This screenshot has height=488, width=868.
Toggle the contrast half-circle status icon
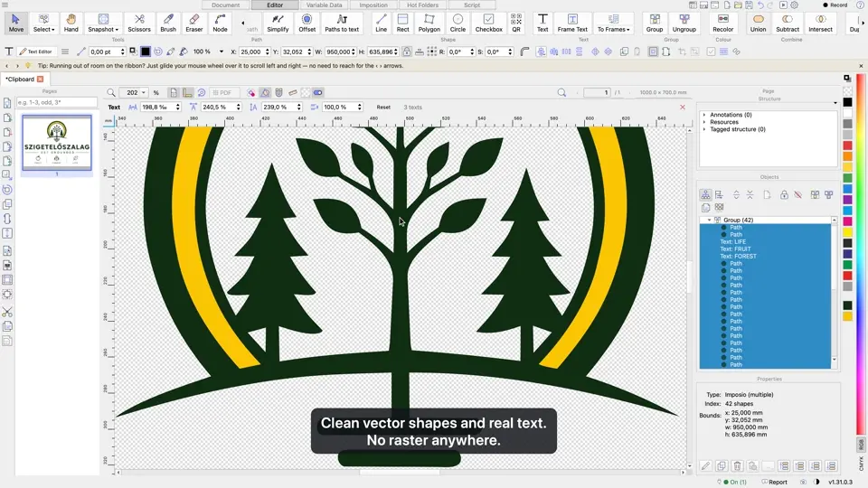pyautogui.click(x=816, y=482)
